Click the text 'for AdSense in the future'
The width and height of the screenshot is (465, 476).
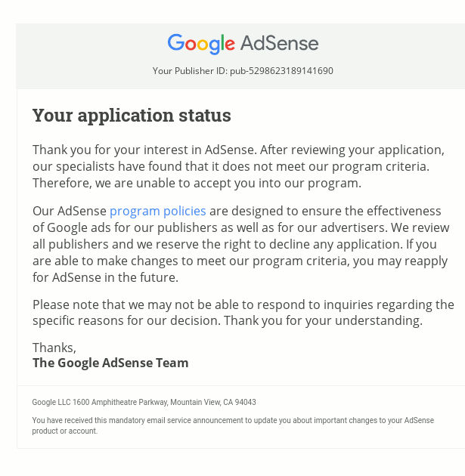pos(105,277)
